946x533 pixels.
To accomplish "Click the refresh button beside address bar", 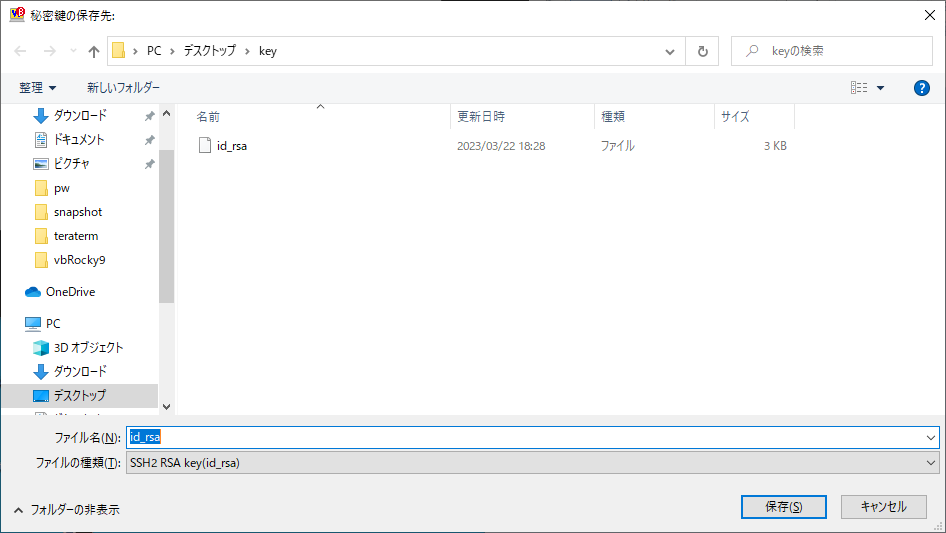I will 702,51.
